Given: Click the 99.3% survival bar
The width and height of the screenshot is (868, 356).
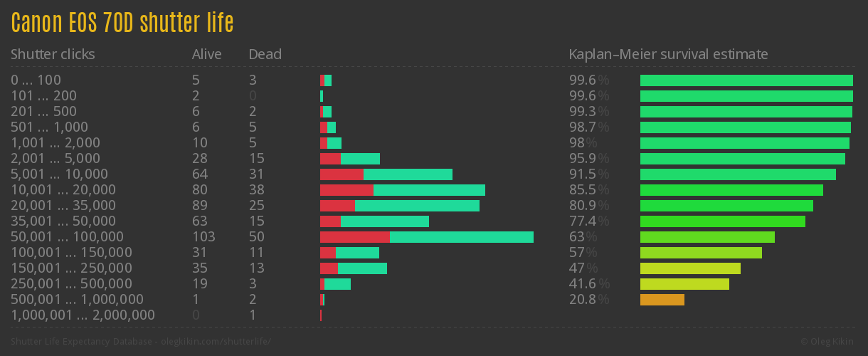Looking at the screenshot, I should [x=746, y=112].
